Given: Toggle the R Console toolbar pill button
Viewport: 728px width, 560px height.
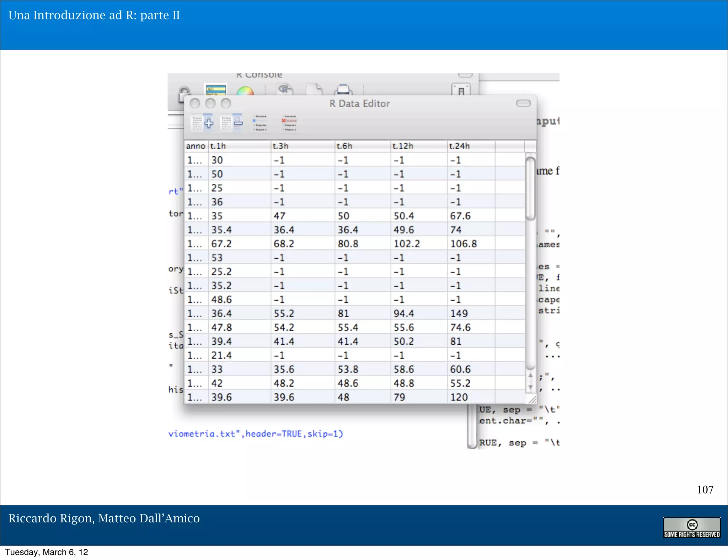Looking at the screenshot, I should [465, 75].
